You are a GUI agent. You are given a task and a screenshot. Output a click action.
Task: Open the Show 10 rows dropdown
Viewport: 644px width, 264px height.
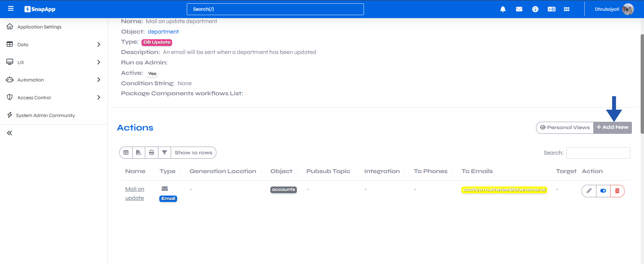(194, 153)
